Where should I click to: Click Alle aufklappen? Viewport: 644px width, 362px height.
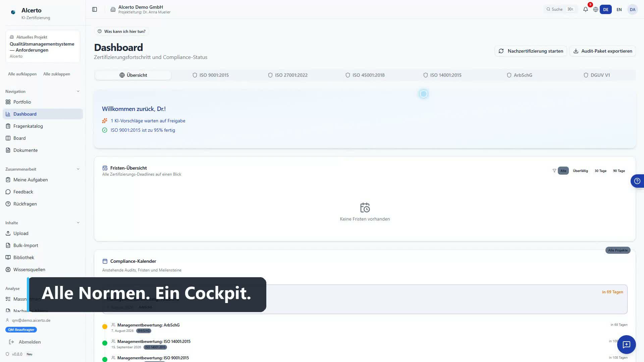tap(22, 74)
